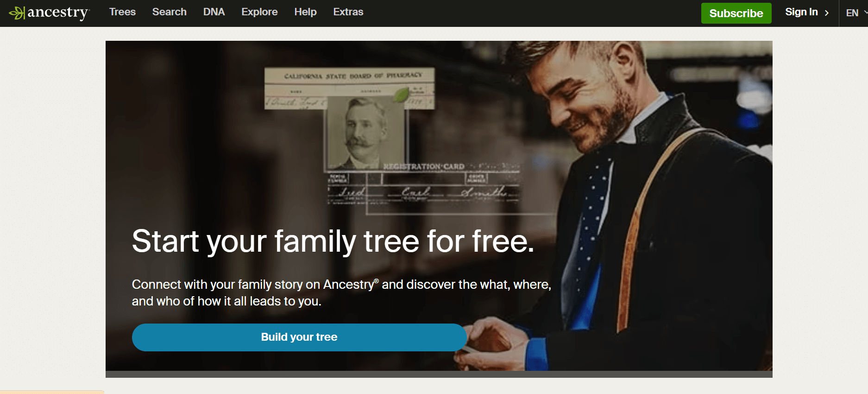868x394 pixels.
Task: Click the 'Start your family tree for free' heading
Action: [333, 241]
